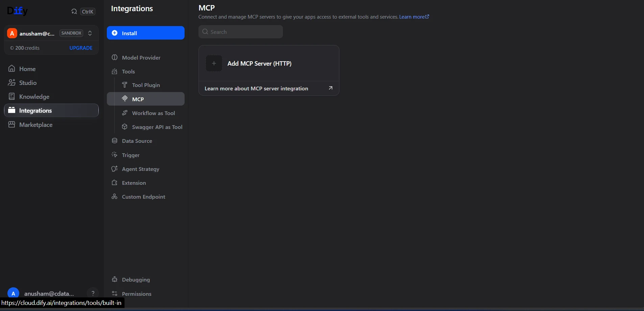644x311 pixels.
Task: Open Tool Plugin subsection
Action: pos(146,85)
